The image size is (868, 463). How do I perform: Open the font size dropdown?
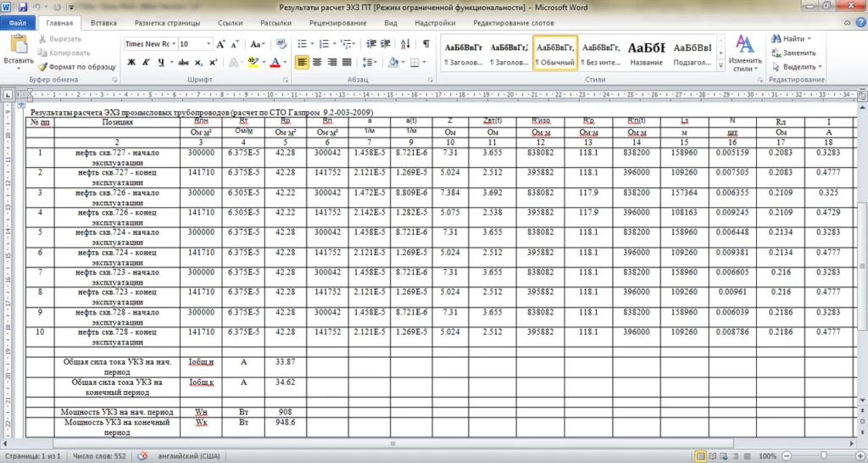208,43
